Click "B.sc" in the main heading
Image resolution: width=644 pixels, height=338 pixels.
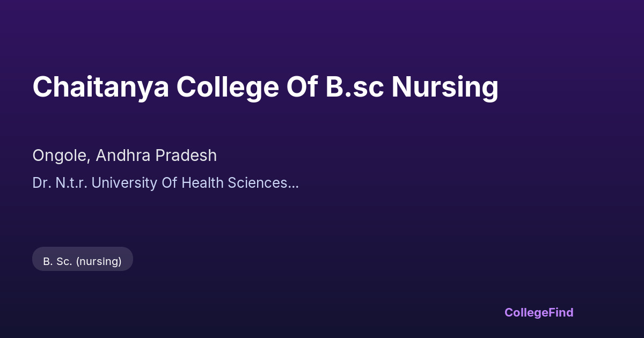pos(354,87)
